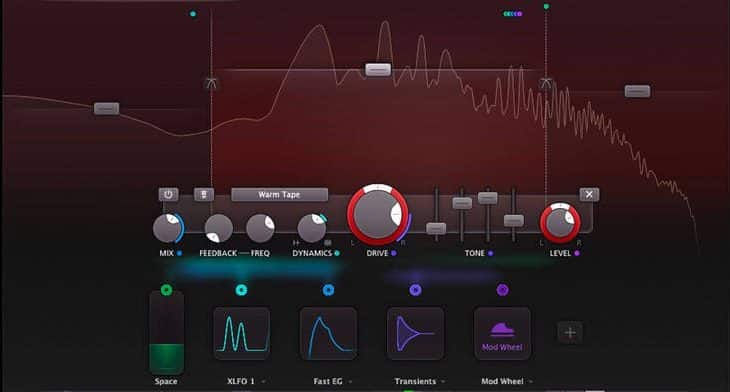
Task: Click the Mix knob
Action: click(168, 229)
